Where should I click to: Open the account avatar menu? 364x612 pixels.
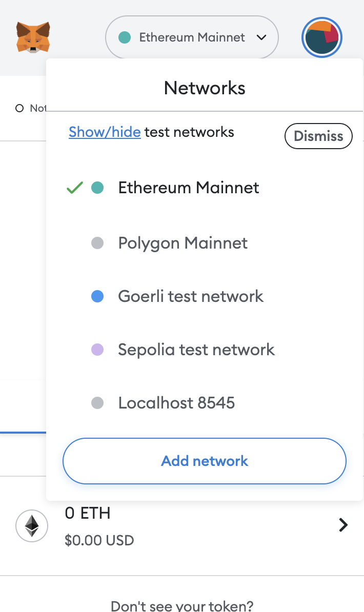click(x=321, y=37)
